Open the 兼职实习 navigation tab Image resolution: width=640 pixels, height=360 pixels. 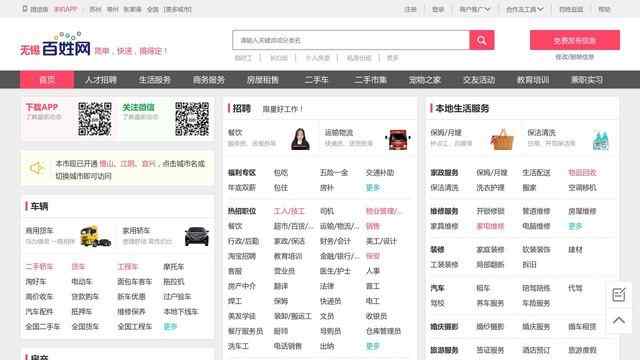587,80
